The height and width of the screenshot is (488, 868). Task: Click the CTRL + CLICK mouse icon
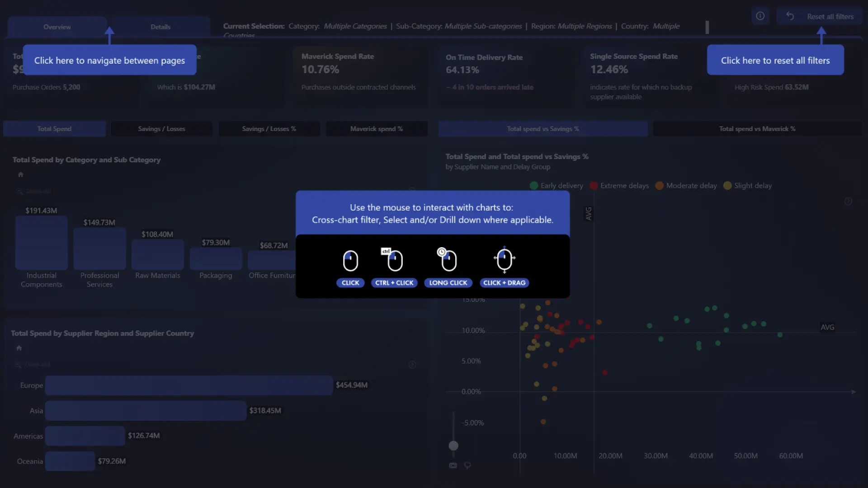click(394, 260)
